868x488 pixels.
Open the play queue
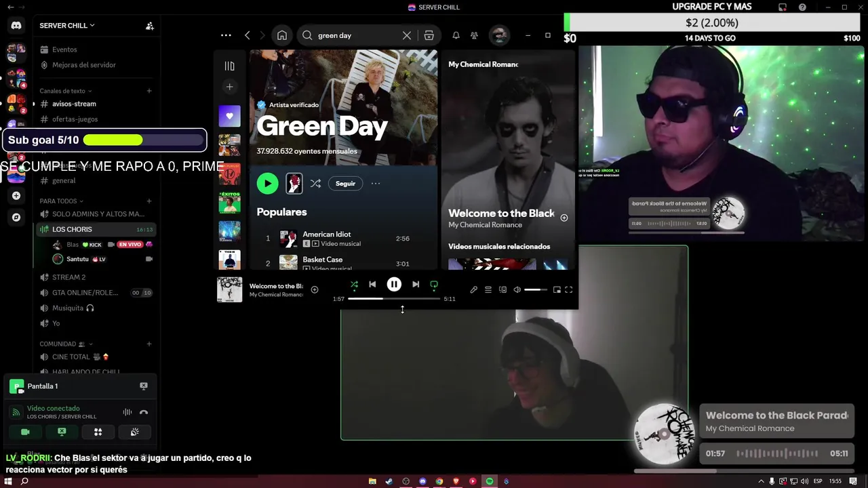(488, 290)
